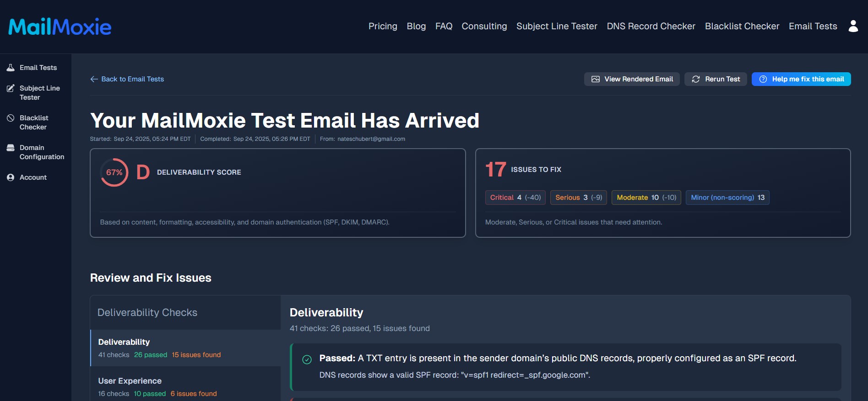Screen dimensions: 868x401
Task: Open Email Tests in top navigation
Action: (813, 26)
